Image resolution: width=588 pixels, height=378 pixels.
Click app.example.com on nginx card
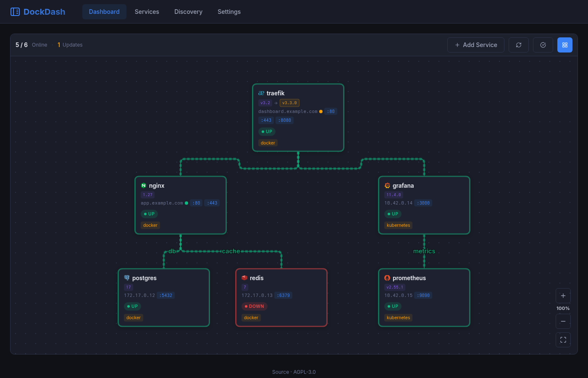(162, 203)
